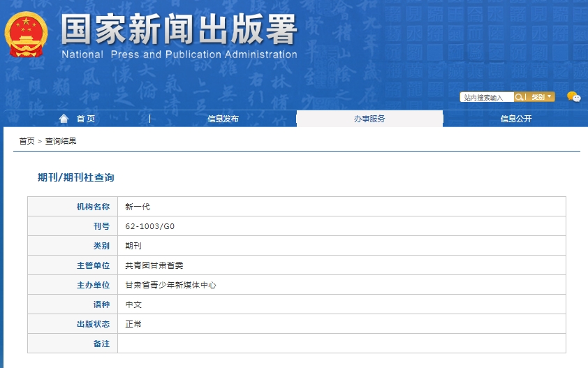Open the WeChat chat bubble icon
Viewport: 588px width, 368px height.
click(573, 97)
